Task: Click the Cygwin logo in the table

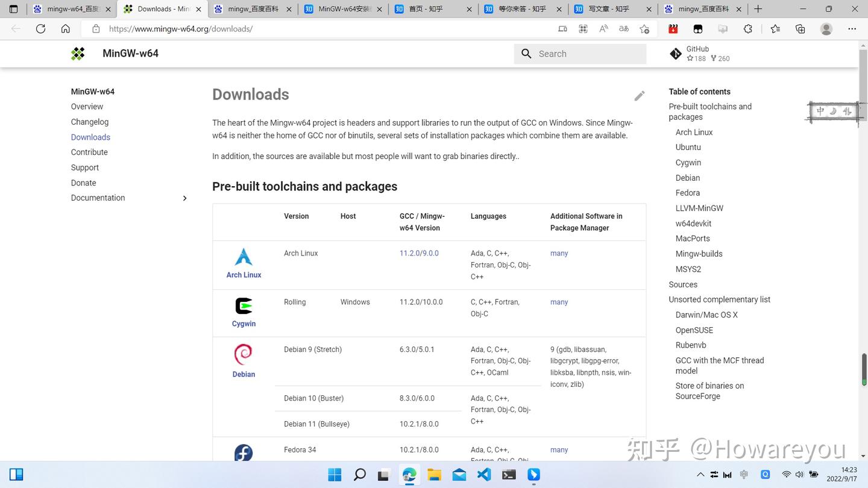Action: point(243,305)
